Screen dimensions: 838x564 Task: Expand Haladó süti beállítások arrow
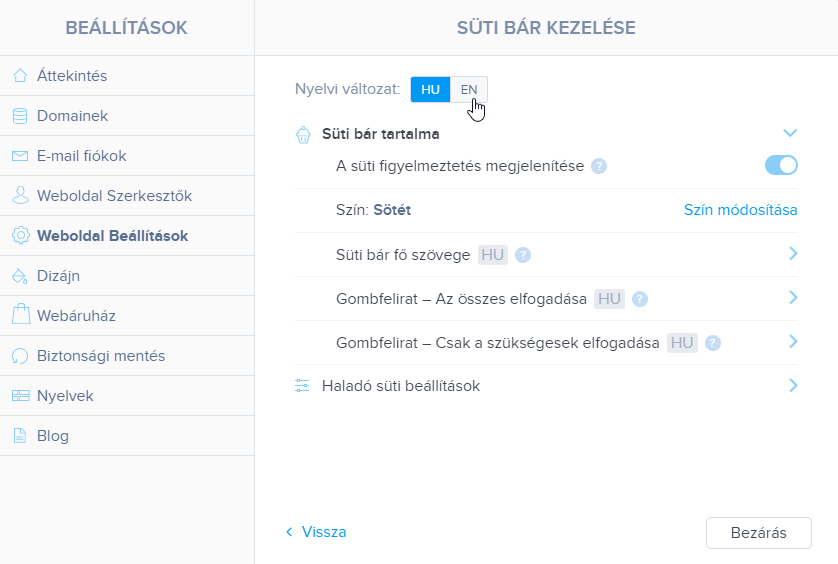(x=793, y=385)
